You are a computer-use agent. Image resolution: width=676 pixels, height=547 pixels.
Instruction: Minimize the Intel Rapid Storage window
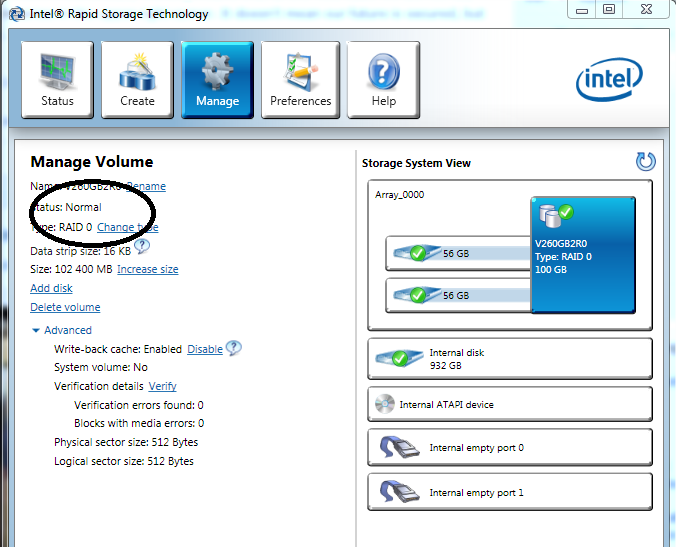tap(582, 9)
